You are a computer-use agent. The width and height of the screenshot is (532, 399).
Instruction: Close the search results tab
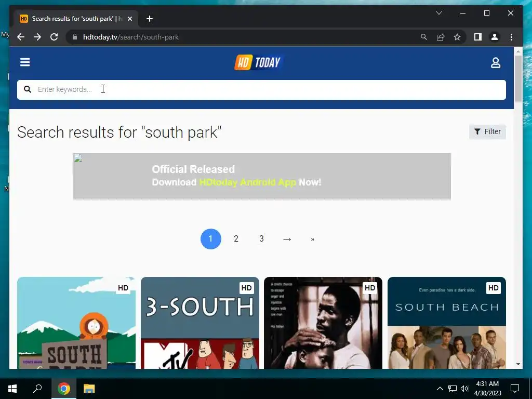coord(129,19)
